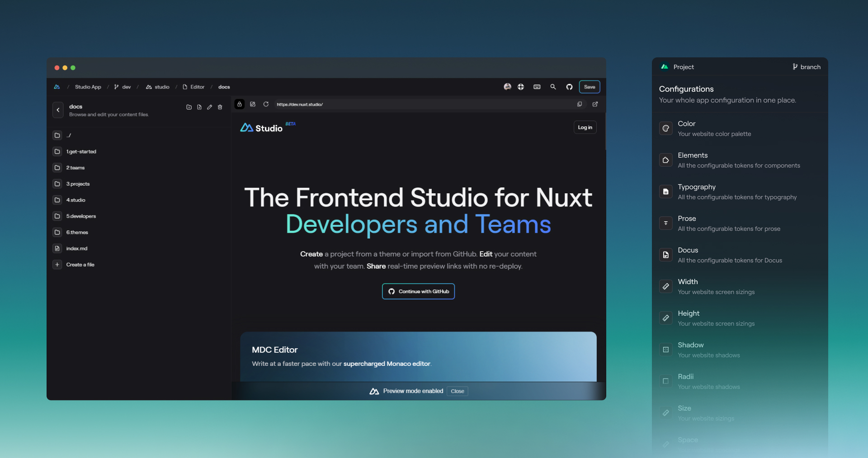Screen dimensions: 868x458
Task: Click the Typography document icon
Action: point(666,192)
